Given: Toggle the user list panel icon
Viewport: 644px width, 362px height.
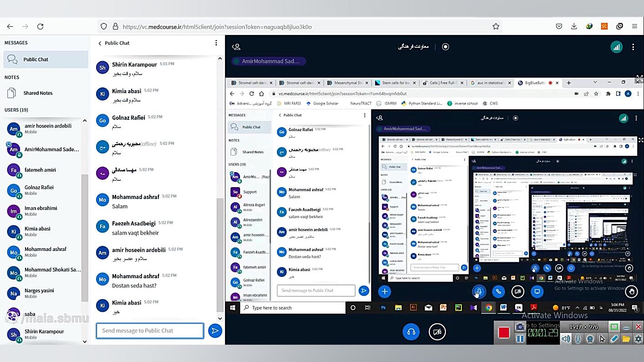Looking at the screenshot, I should (x=236, y=46).
